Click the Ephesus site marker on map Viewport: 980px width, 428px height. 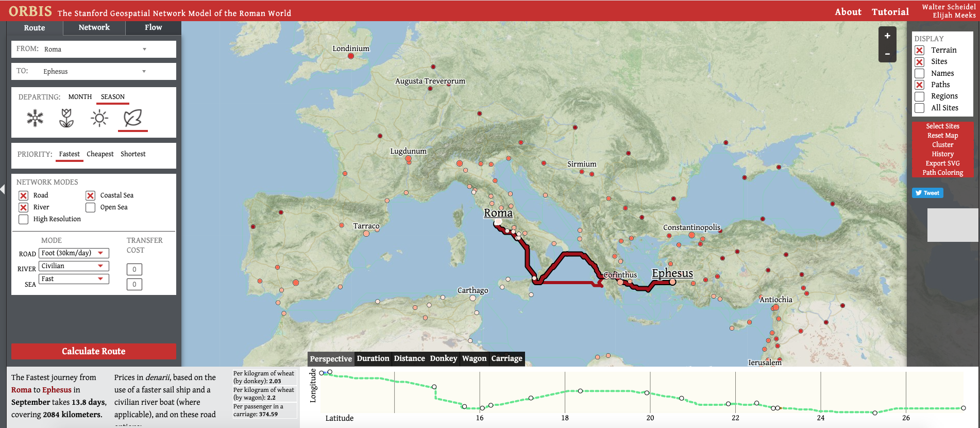[672, 282]
